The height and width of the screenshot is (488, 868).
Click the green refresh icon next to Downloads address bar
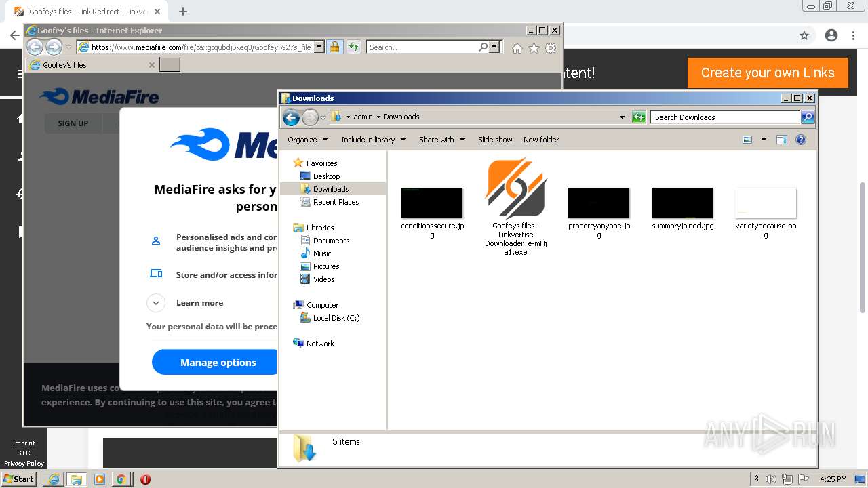[639, 117]
